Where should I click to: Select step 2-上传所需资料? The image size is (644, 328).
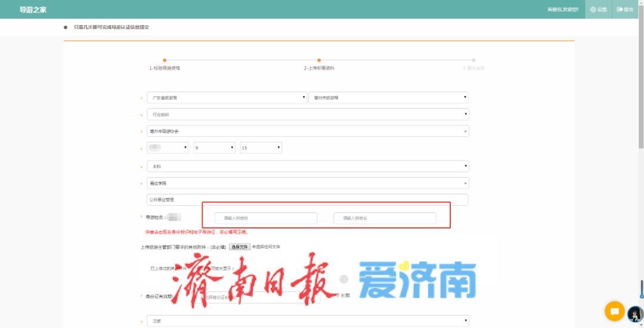(x=319, y=68)
